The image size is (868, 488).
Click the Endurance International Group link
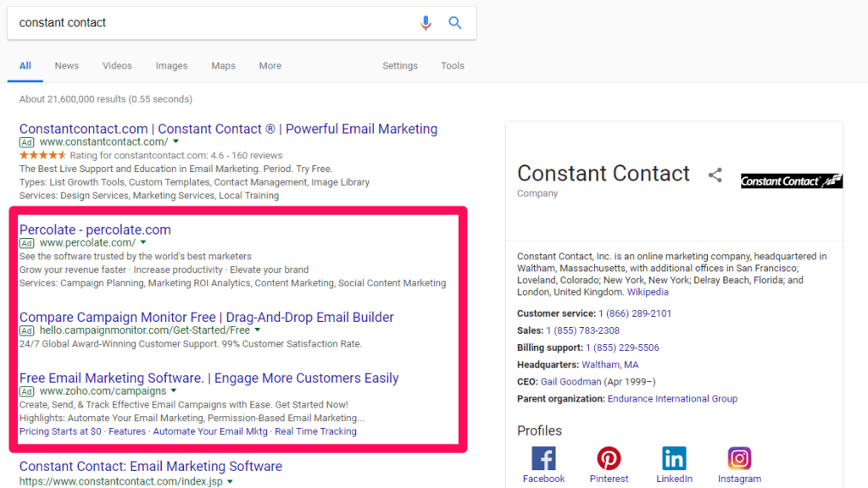[x=672, y=398]
